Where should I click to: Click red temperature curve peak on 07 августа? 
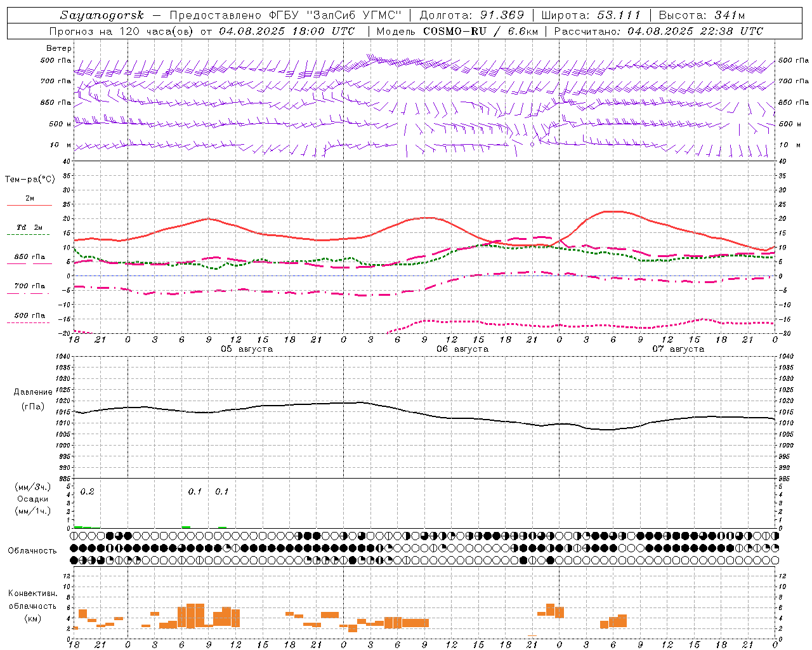612,211
